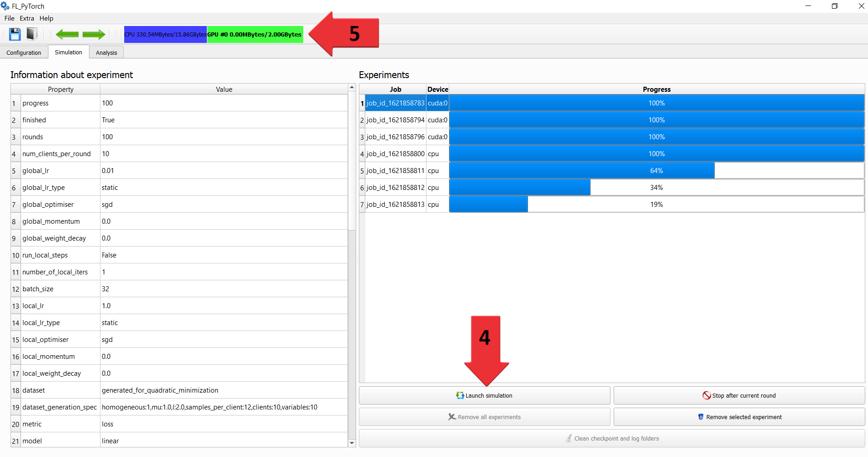
Task: Click the Property column header
Action: click(x=60, y=89)
